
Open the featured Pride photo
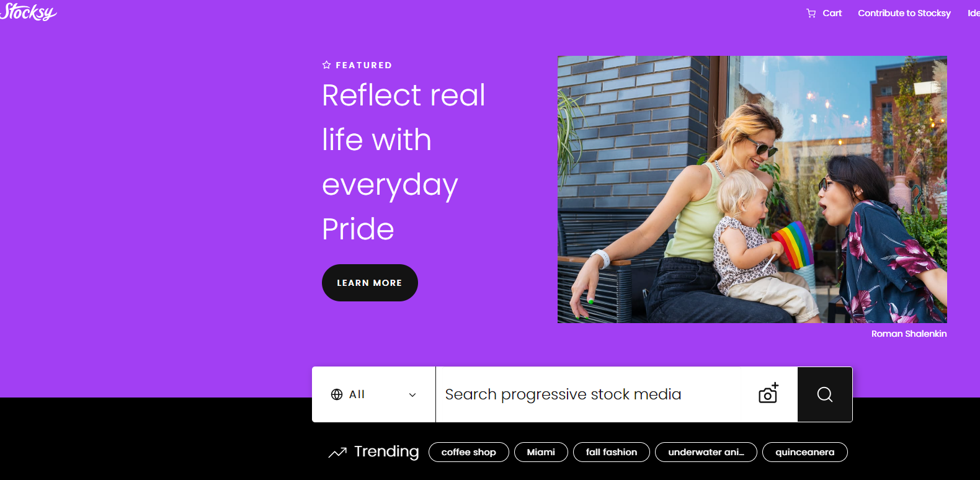pos(752,189)
